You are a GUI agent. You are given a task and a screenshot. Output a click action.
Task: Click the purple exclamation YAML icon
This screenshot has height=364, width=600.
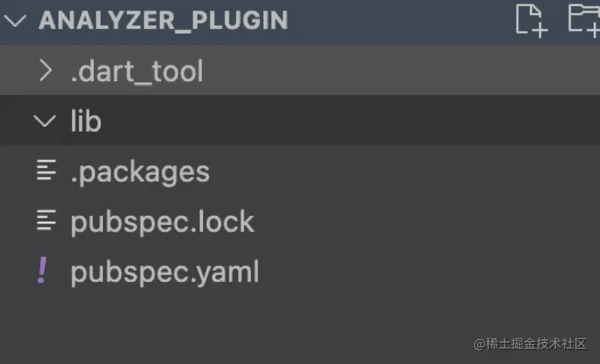[x=43, y=271]
